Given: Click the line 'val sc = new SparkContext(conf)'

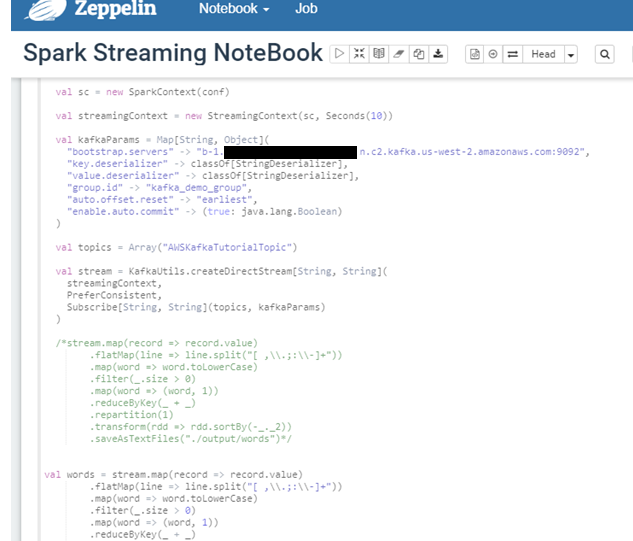Looking at the screenshot, I should click(143, 92).
